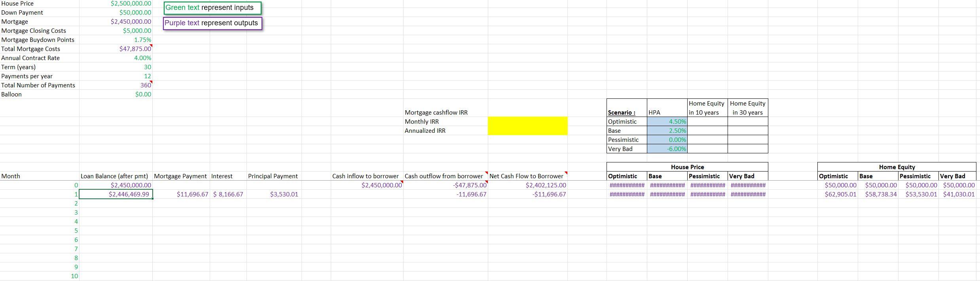
Task: Select the yellow Annualized IRR cell
Action: (527, 130)
